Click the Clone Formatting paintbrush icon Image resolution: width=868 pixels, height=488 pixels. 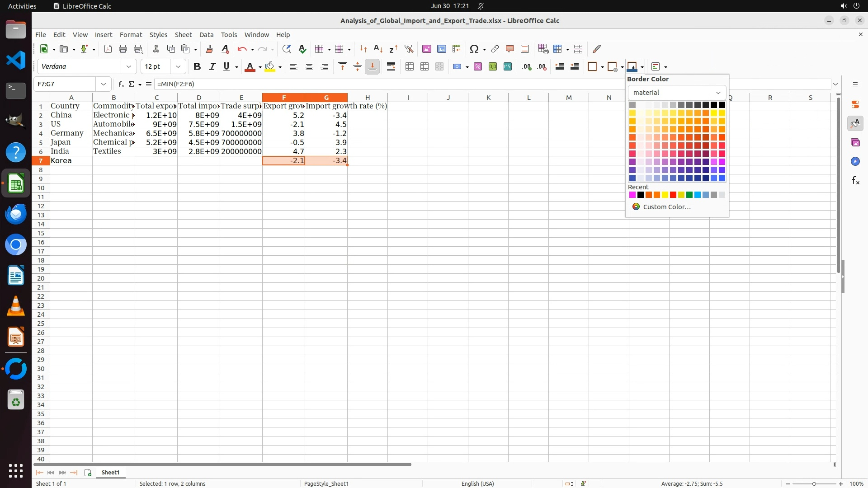click(x=209, y=49)
